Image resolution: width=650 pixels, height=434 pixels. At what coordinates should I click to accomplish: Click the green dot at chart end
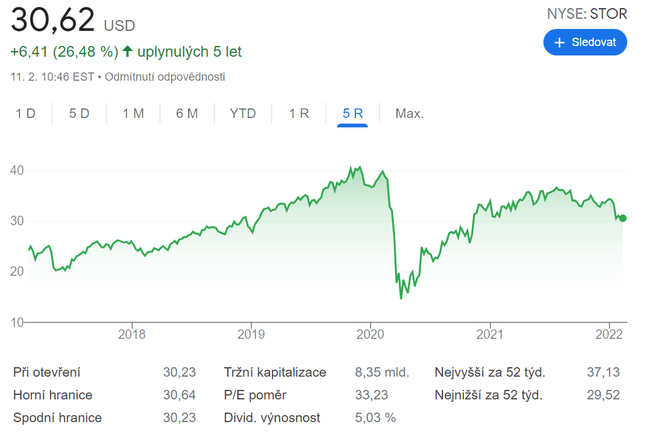[623, 218]
